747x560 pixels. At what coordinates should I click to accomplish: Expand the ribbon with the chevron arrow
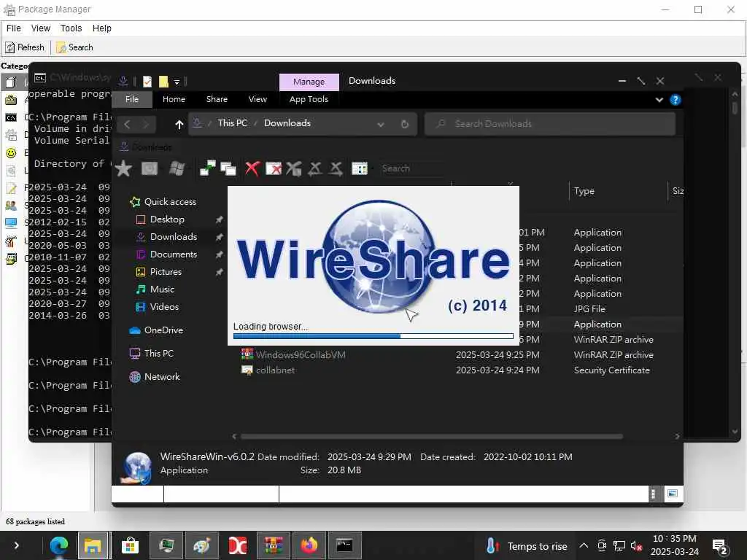pyautogui.click(x=659, y=99)
